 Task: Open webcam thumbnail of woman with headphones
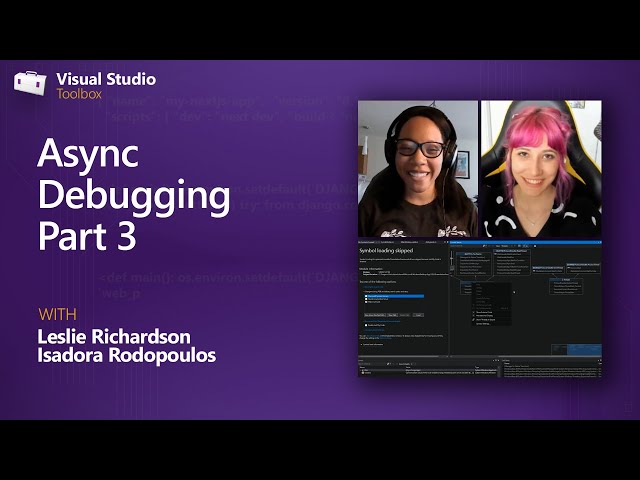click(x=418, y=169)
